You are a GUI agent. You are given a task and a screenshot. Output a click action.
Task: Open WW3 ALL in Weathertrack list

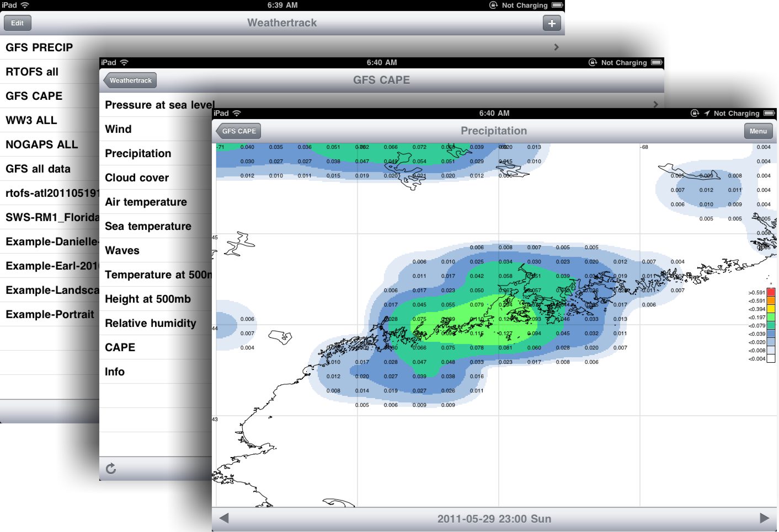point(31,120)
